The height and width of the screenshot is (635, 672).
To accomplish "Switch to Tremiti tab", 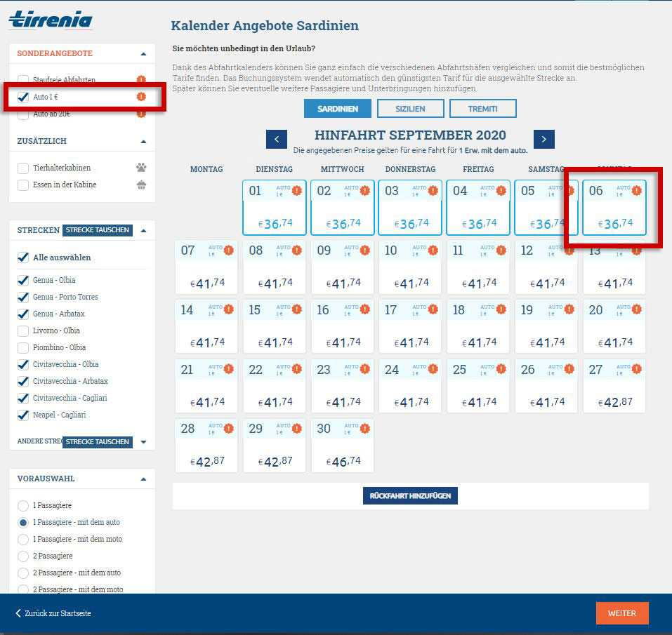I will [482, 109].
